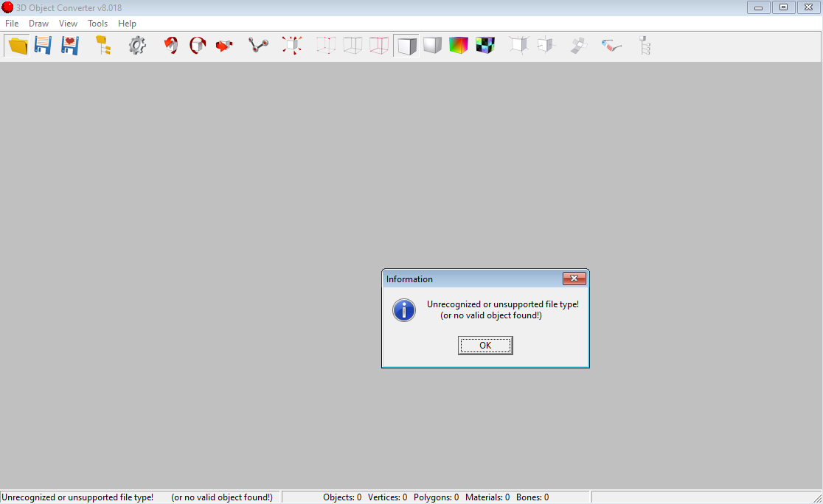The image size is (823, 504).
Task: Click 'Objects: 0' in status bar
Action: point(342,497)
